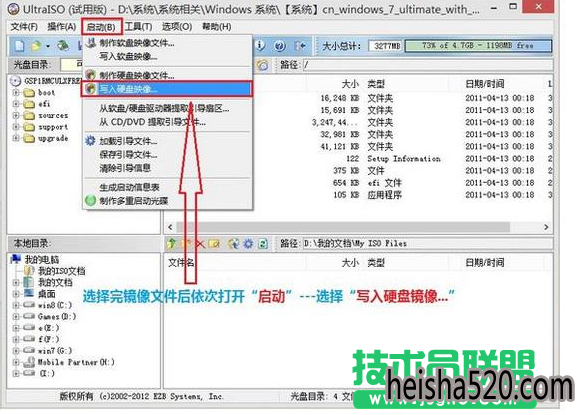The height and width of the screenshot is (415, 580).
Task: Click the help question mark icon
Action: (280, 46)
